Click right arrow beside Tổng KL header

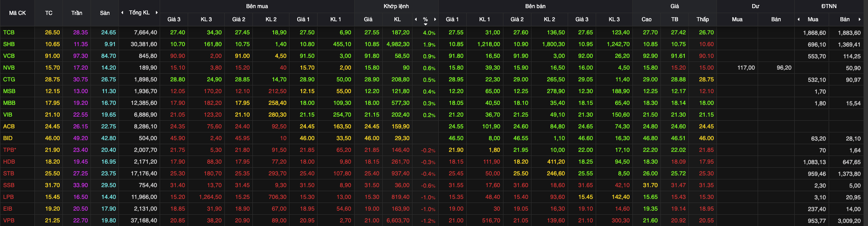point(157,13)
